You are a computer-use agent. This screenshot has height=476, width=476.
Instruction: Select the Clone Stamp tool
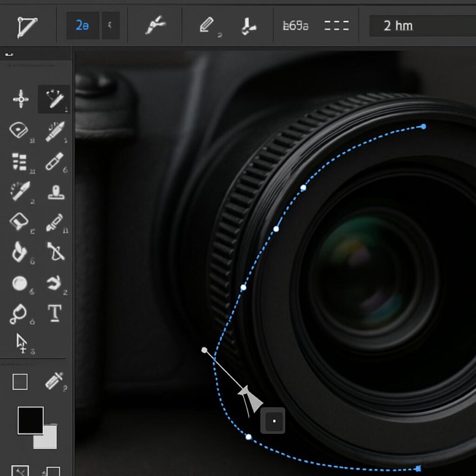[x=56, y=192]
